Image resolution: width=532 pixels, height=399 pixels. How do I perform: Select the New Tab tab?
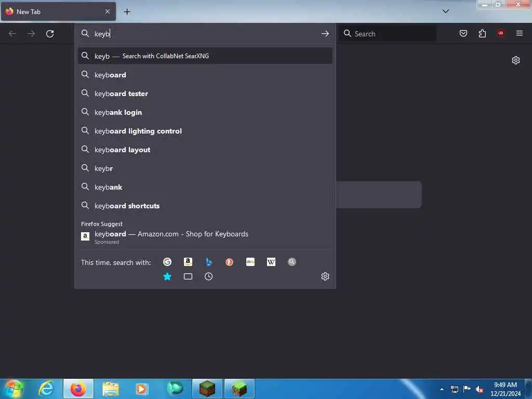(x=58, y=11)
